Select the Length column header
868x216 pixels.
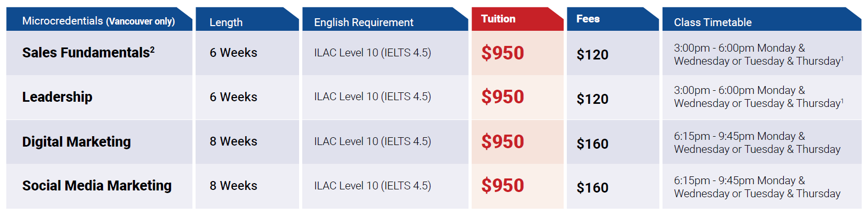226,22
